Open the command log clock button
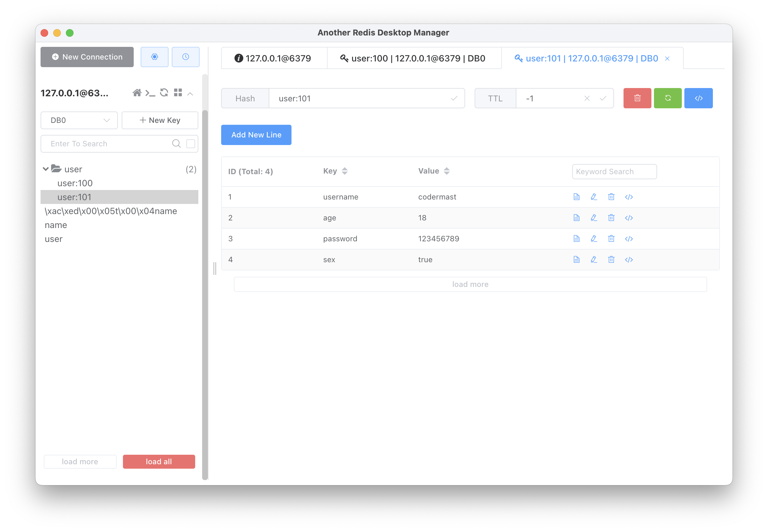 click(186, 57)
